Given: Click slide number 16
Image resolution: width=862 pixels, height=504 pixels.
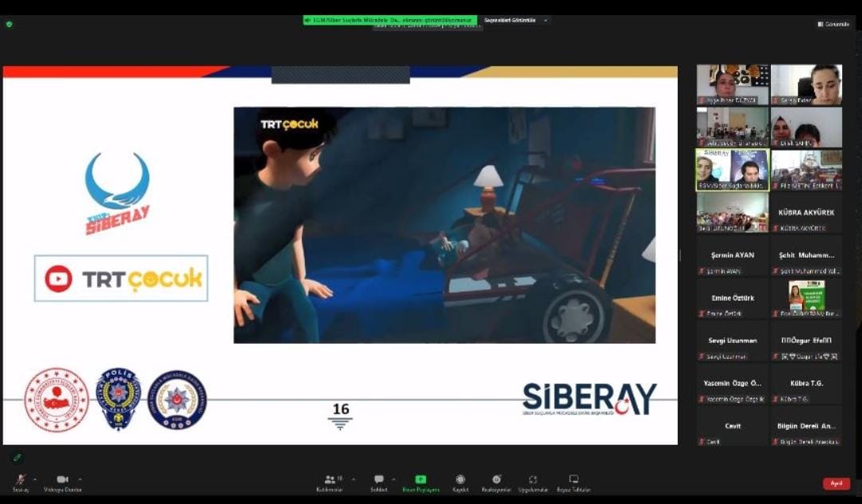Looking at the screenshot, I should pos(341,409).
